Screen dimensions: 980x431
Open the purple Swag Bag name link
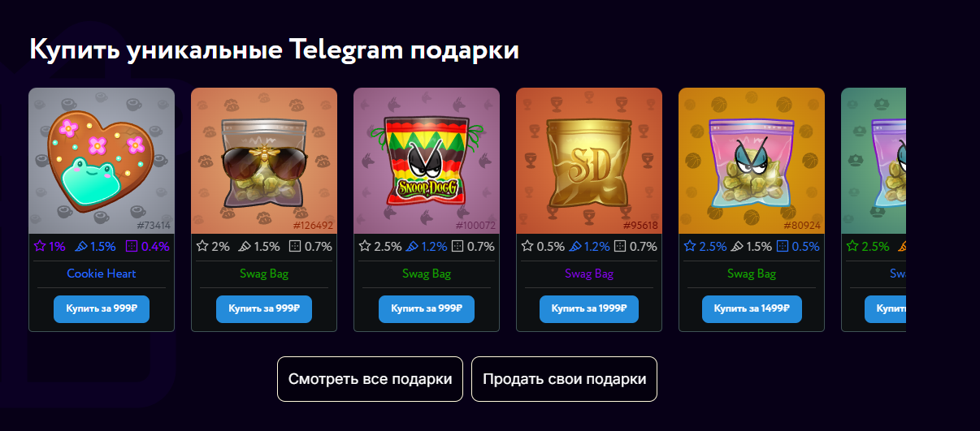(x=589, y=274)
